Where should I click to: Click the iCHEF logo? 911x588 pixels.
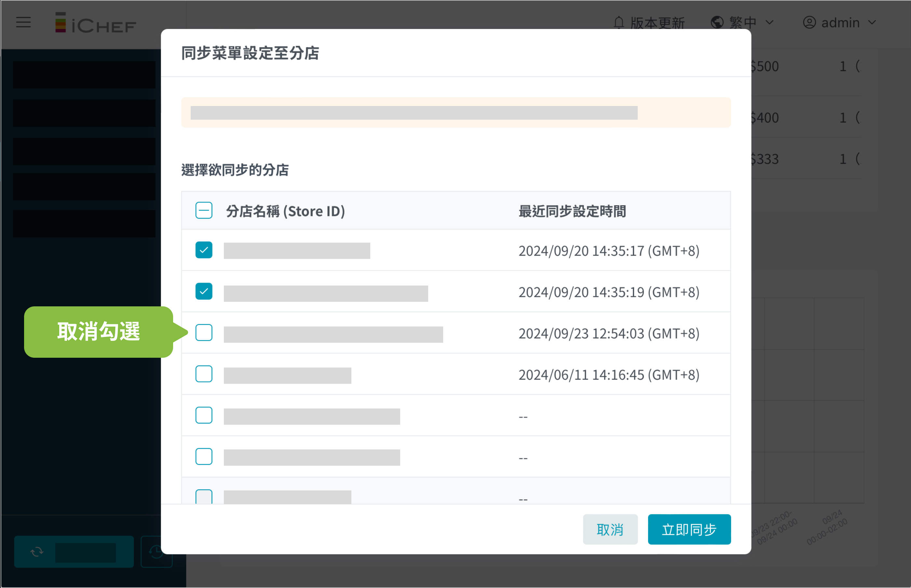(96, 23)
